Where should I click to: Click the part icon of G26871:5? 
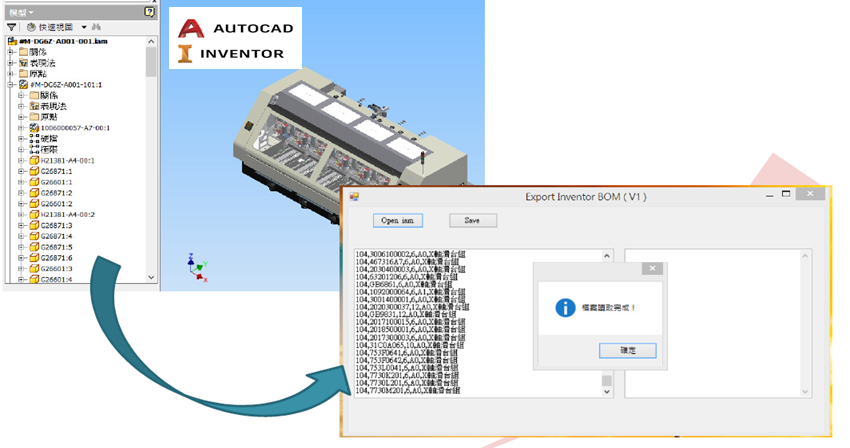point(34,247)
